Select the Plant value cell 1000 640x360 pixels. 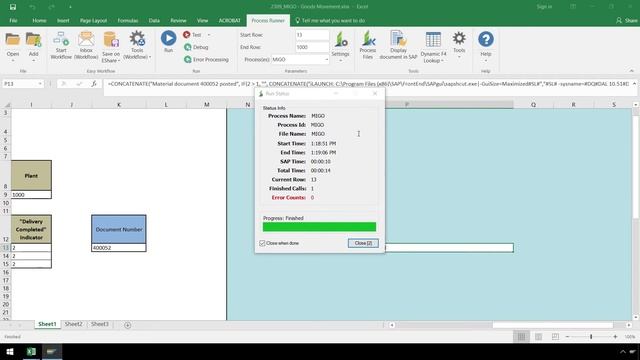click(31, 195)
